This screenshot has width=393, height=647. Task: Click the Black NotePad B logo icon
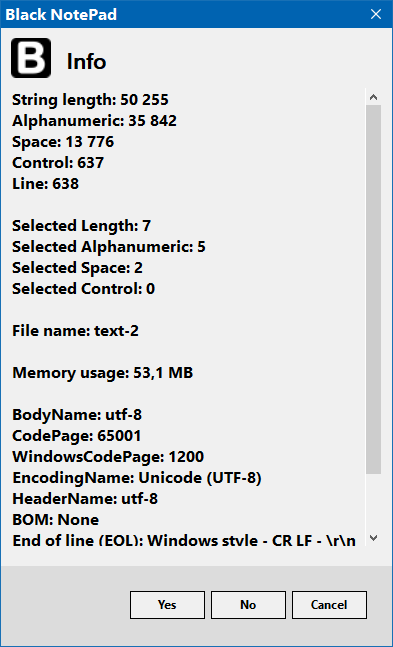click(x=31, y=58)
